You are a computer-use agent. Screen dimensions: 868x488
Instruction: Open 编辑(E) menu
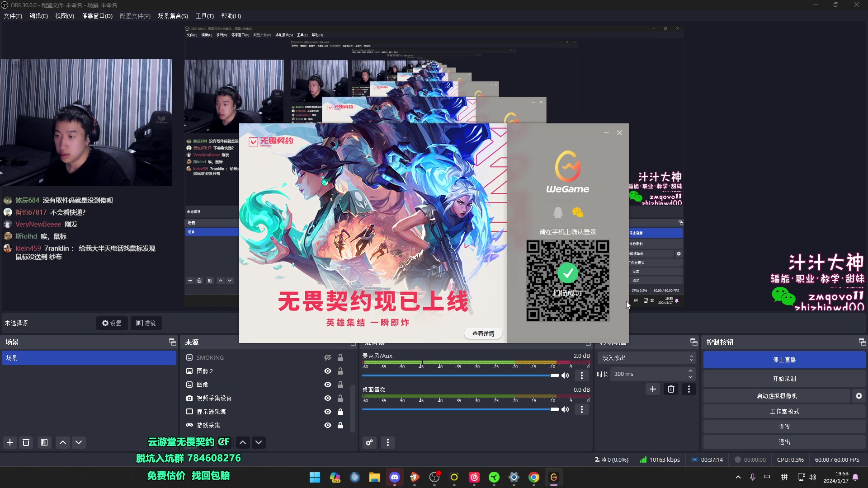38,16
